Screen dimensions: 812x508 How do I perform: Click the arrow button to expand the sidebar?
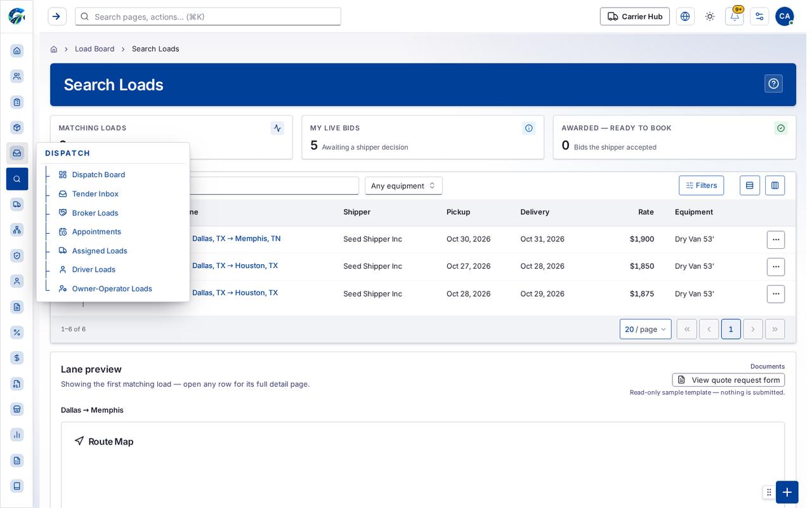(x=57, y=17)
